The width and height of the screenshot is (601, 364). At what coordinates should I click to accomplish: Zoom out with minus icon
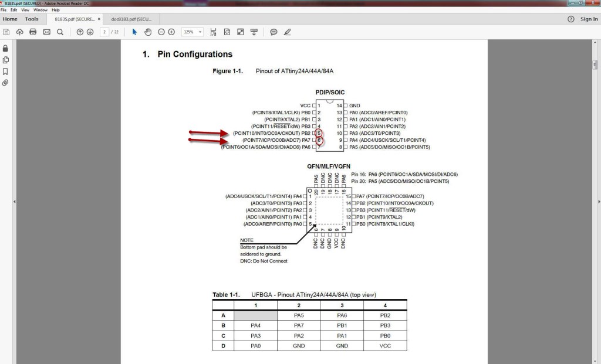coord(161,32)
